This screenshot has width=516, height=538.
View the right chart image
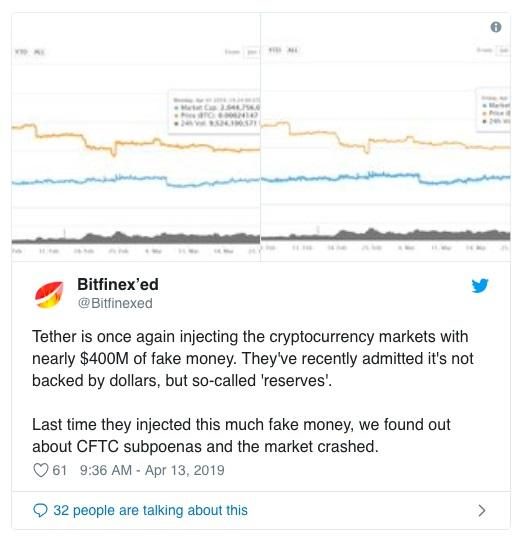(x=385, y=137)
